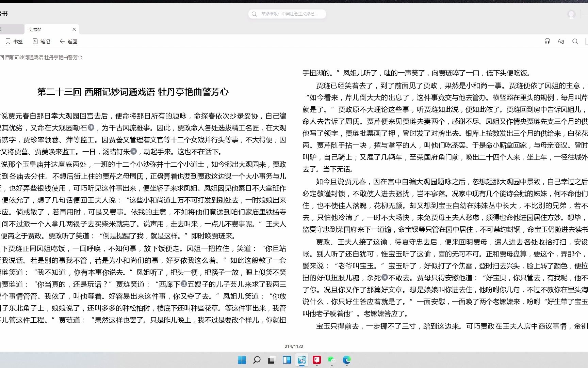Open the annotation marker after 杀死
The image size is (588, 368).
[385, 277]
